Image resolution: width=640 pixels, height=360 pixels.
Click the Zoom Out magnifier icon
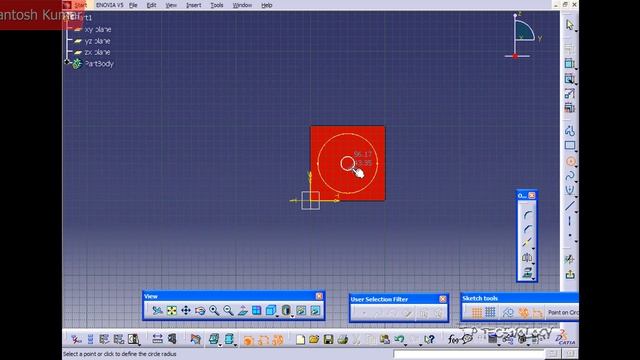pyautogui.click(x=228, y=311)
